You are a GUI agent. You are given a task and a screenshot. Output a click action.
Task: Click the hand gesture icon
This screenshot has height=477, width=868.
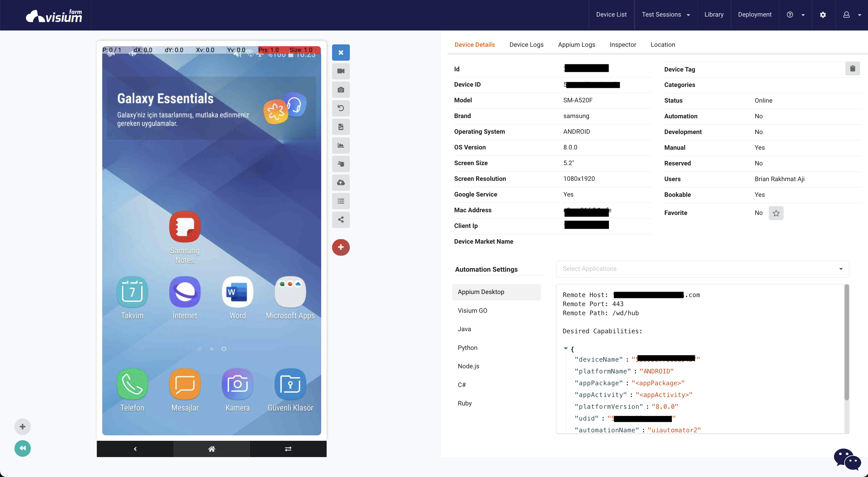pyautogui.click(x=341, y=164)
